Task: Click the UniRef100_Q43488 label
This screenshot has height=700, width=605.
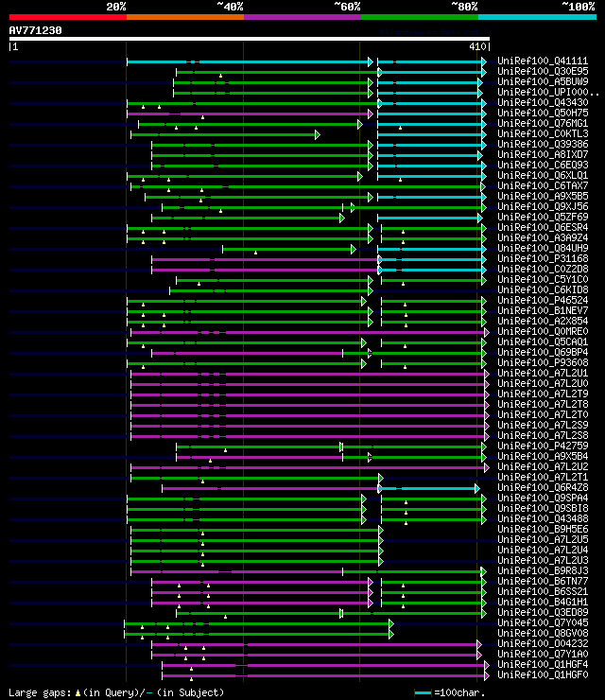Action: [x=543, y=518]
